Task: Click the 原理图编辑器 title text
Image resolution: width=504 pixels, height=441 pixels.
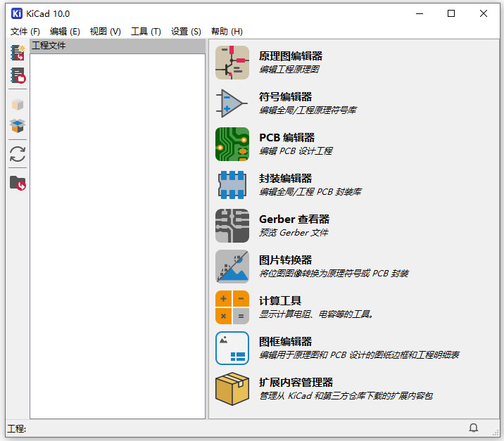Action: [291, 56]
